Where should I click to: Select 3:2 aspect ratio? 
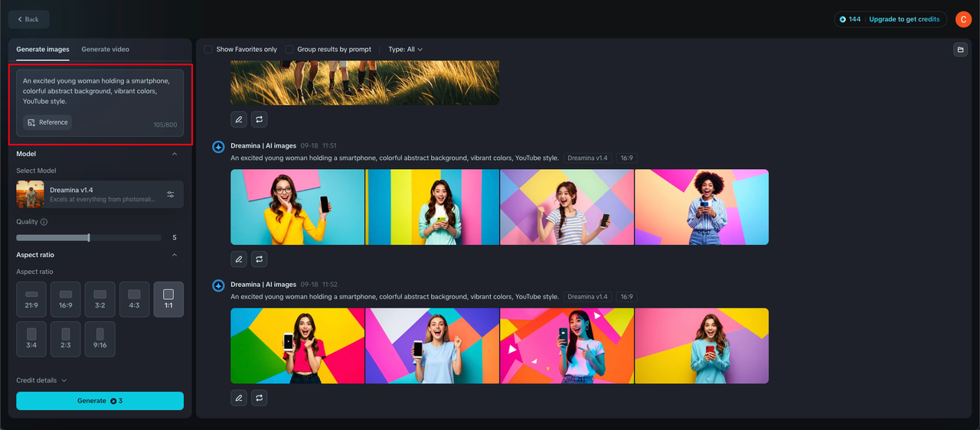tap(100, 299)
